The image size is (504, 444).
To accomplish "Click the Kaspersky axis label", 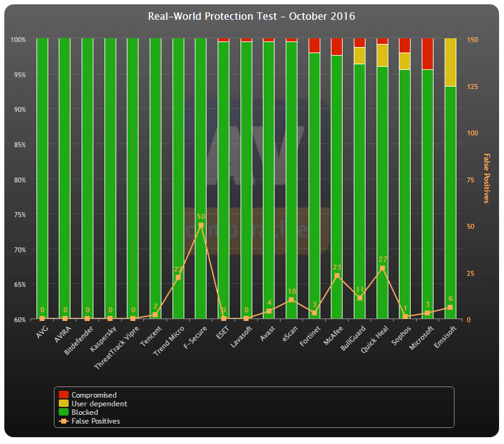I will 103,338.
